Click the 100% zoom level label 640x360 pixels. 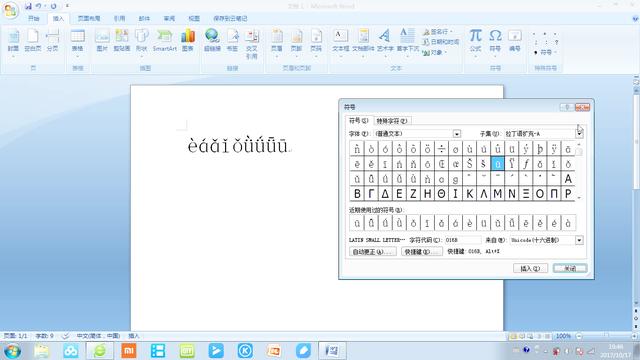click(x=563, y=336)
